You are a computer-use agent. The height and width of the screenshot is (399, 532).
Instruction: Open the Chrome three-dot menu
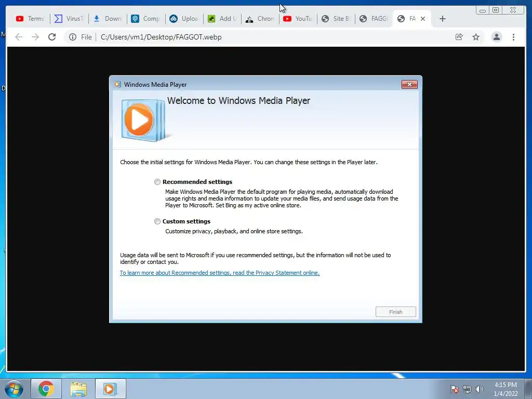click(x=513, y=37)
